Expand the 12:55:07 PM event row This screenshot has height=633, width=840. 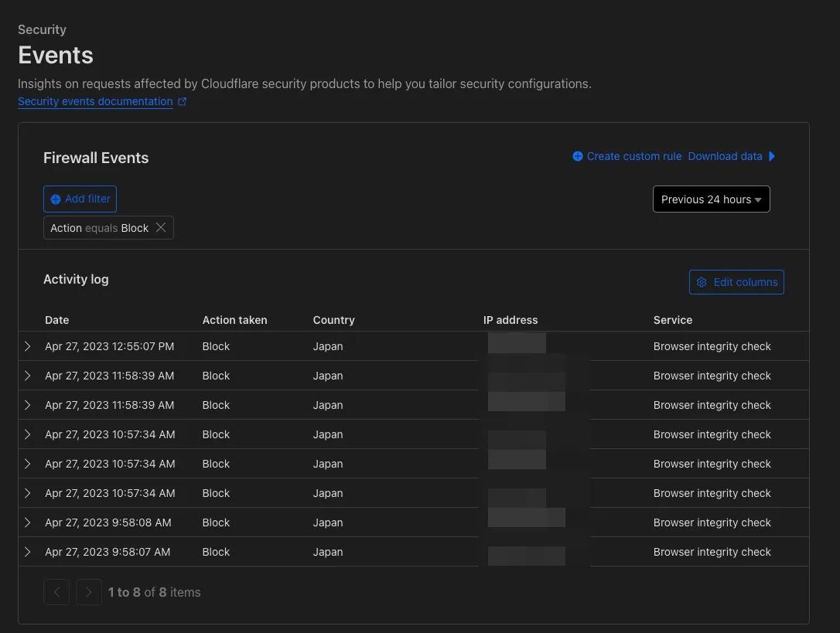28,346
